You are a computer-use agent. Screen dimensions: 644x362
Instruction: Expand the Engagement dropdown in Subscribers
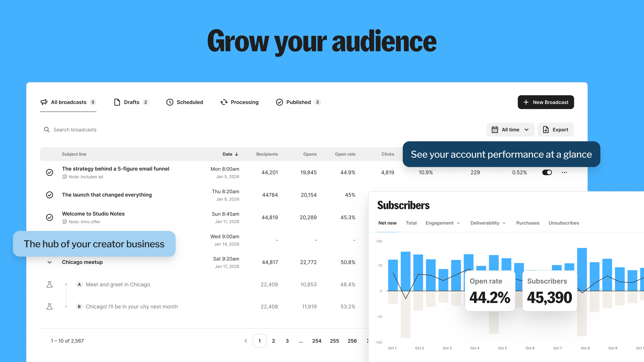(x=443, y=223)
